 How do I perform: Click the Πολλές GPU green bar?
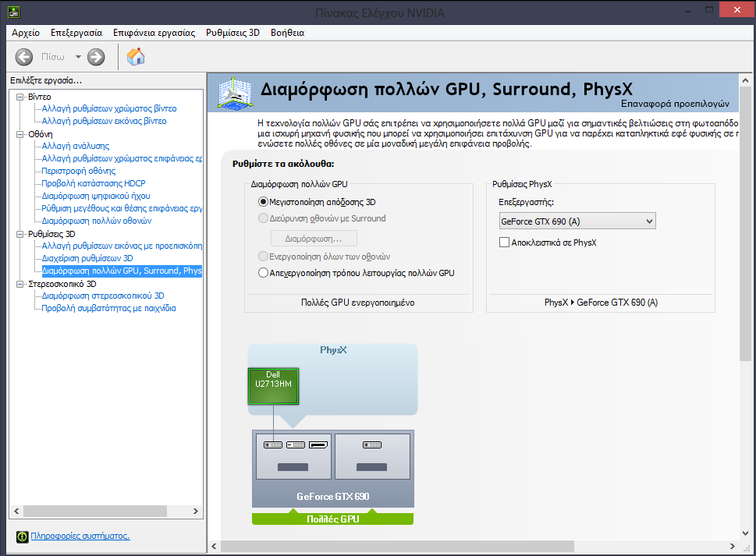(332, 519)
